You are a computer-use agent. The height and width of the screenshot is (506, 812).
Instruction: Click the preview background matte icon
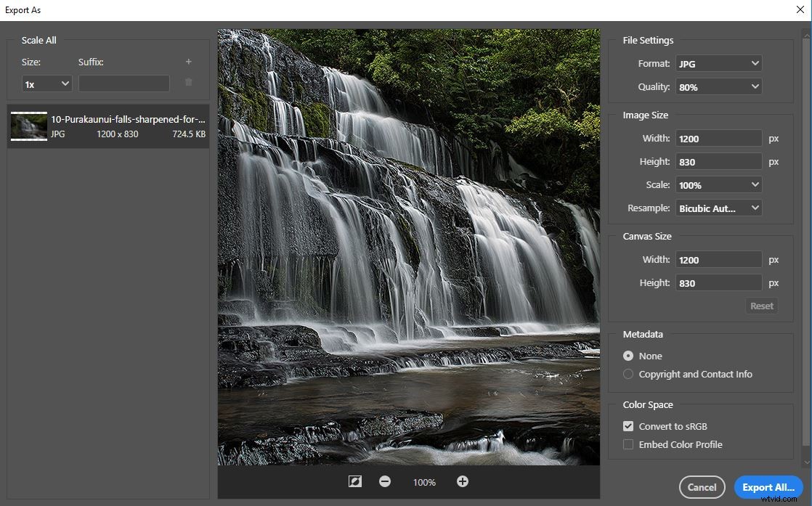(354, 481)
